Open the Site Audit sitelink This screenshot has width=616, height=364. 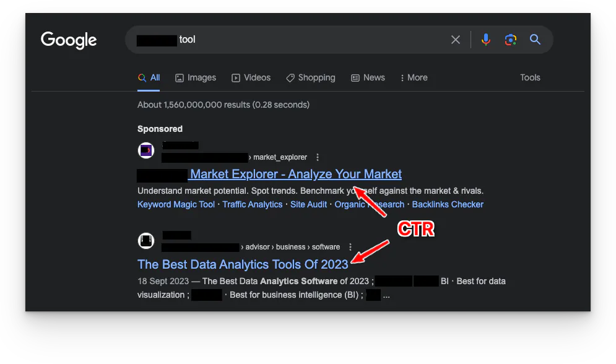click(x=308, y=204)
